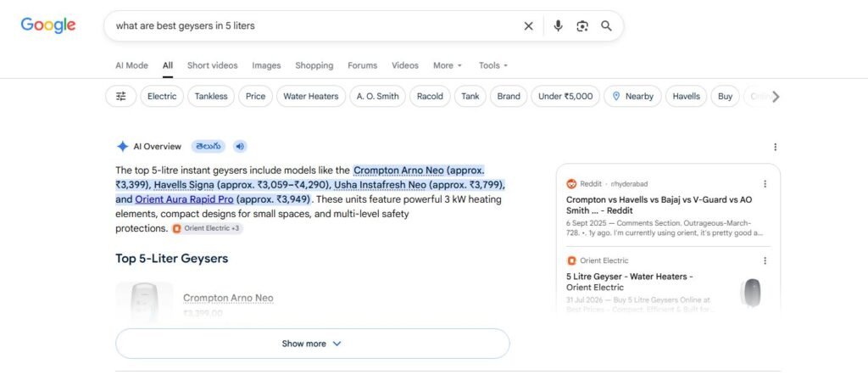Start voice search with microphone icon
The width and height of the screenshot is (868, 375).
pyautogui.click(x=558, y=26)
